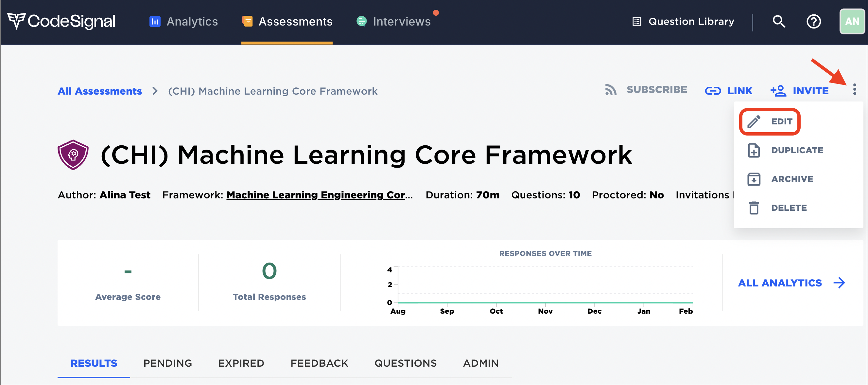Screen dimensions: 868x385
Task: Click the RESPONSES OVER TIME chart title
Action: tap(545, 253)
